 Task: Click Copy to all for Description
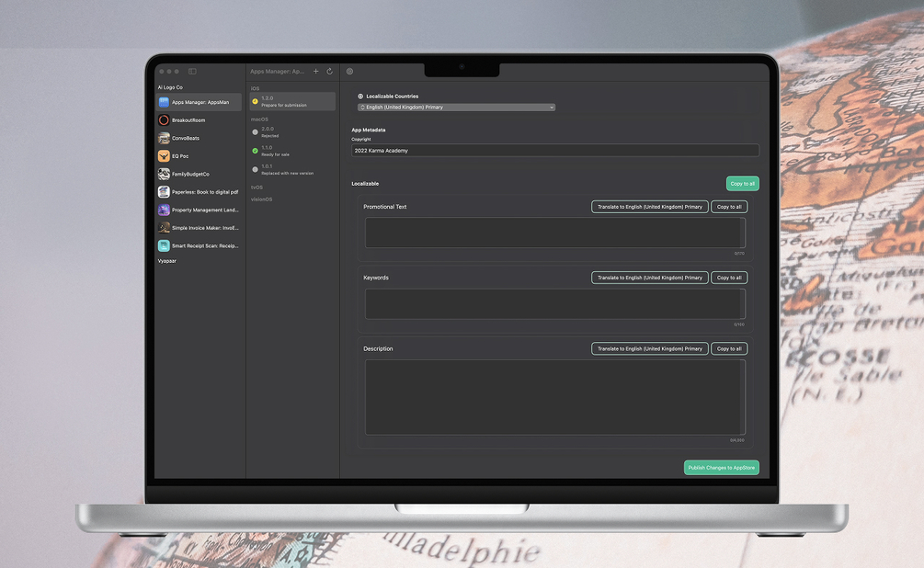tap(729, 349)
